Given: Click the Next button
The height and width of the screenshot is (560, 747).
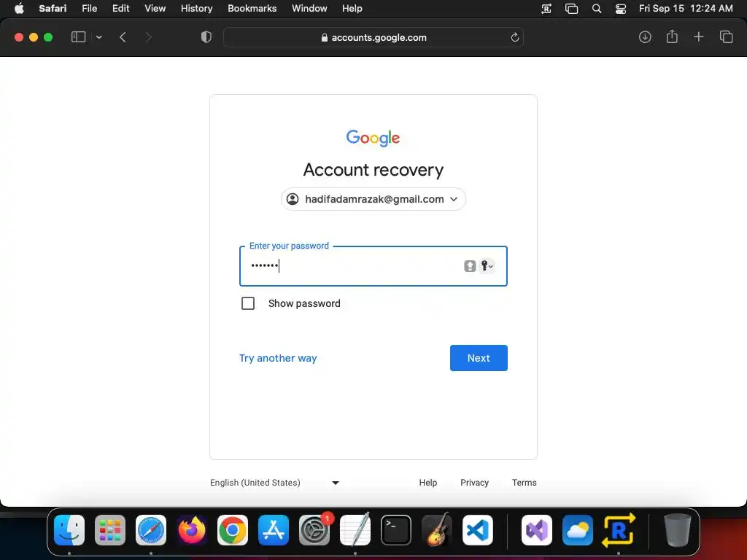Looking at the screenshot, I should [x=479, y=358].
